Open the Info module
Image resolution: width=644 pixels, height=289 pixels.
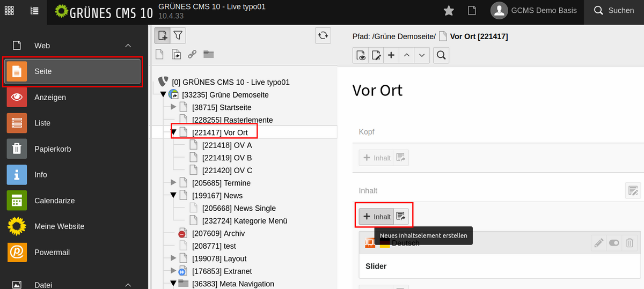point(73,175)
